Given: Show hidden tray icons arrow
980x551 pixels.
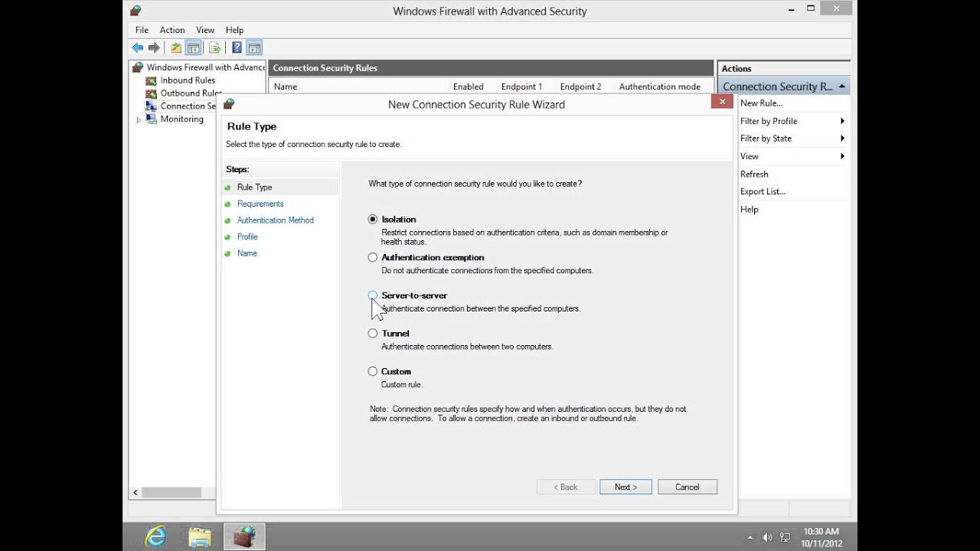Looking at the screenshot, I should [750, 537].
